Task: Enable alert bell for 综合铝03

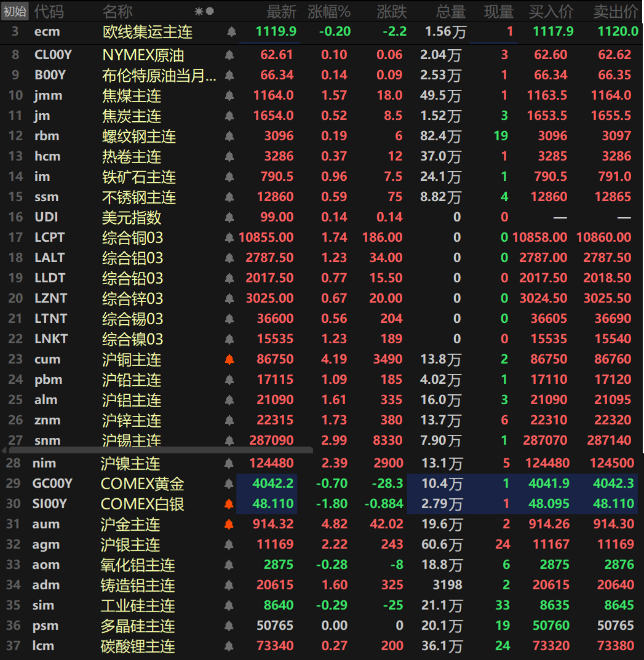Action: tap(229, 258)
